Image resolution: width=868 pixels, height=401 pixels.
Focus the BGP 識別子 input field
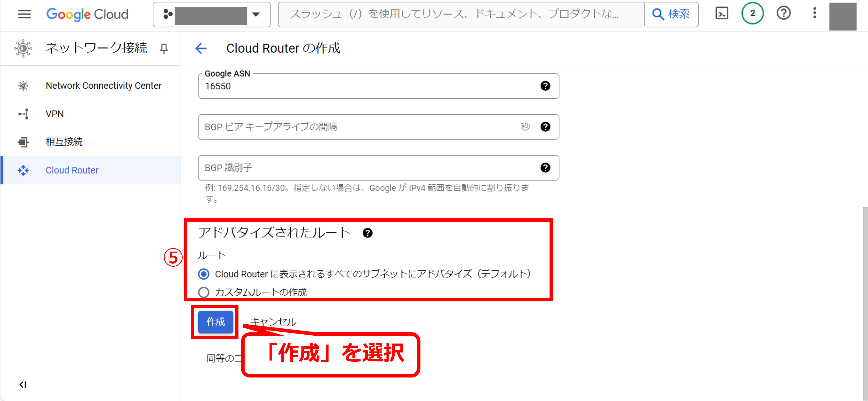(367, 168)
